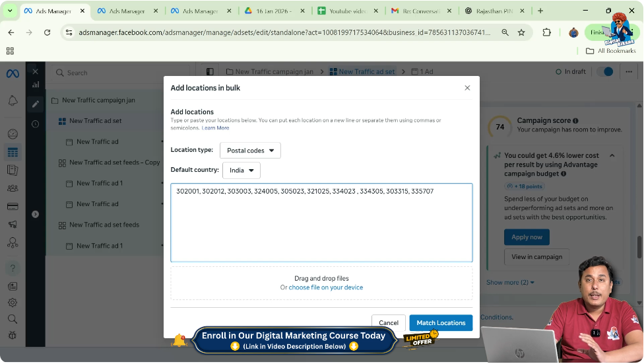Image resolution: width=644 pixels, height=364 pixels.
Task: Click the 1 Ad breadcrumb
Action: [x=422, y=71]
